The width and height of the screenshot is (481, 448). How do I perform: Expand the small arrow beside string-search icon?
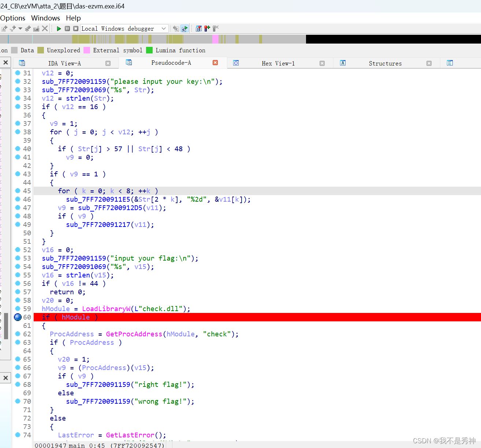pos(20,29)
